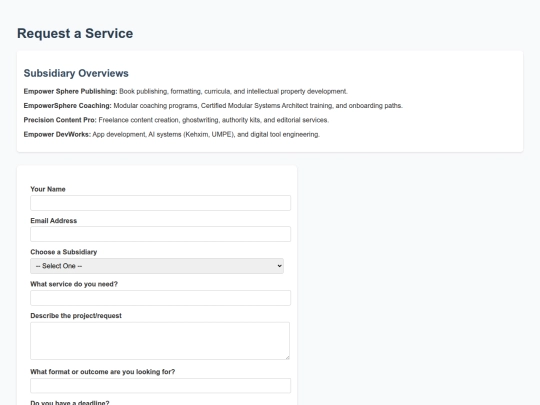Focus the Email Address text box
The height and width of the screenshot is (405, 540).
coord(160,234)
